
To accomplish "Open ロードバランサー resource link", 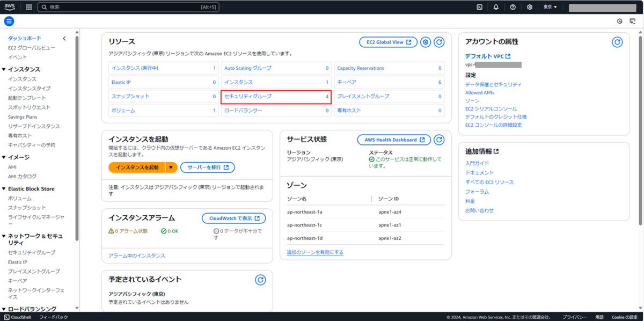I will [x=243, y=111].
